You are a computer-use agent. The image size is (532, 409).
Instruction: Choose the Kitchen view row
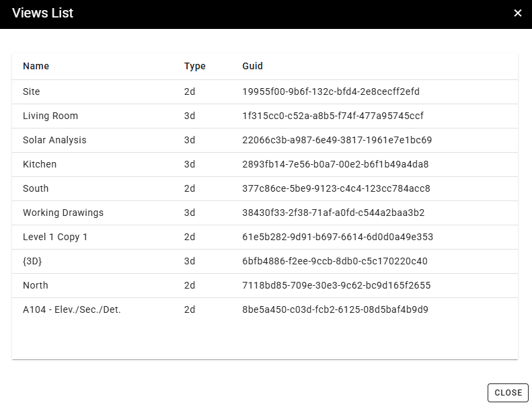pyautogui.click(x=40, y=164)
